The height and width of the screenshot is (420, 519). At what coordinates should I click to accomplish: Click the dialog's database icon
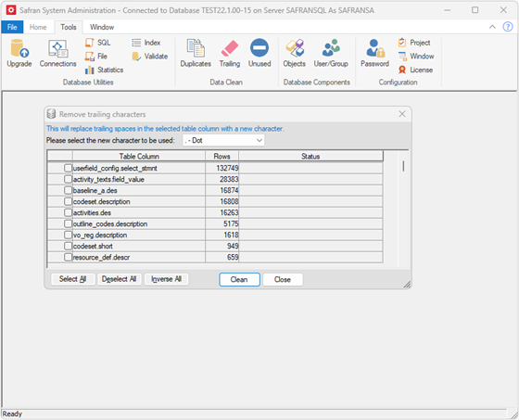click(x=51, y=114)
